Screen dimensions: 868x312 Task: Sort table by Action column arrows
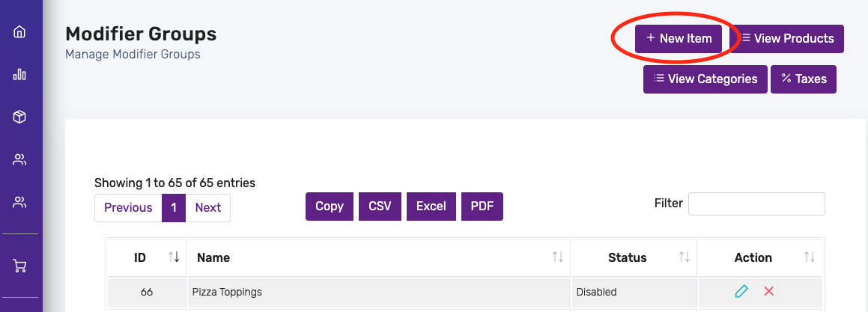(810, 257)
